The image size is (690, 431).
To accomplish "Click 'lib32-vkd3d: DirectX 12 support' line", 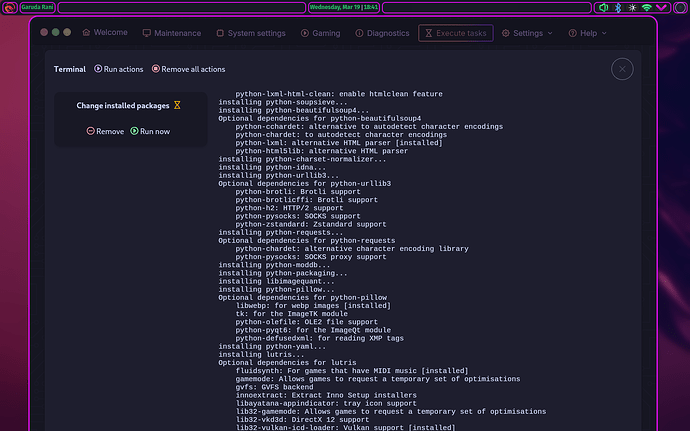I will (302, 420).
